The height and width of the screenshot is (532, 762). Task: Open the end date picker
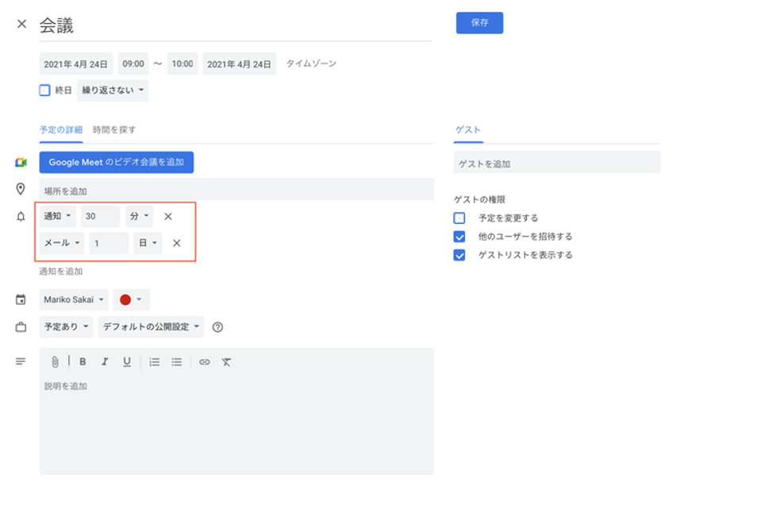(x=239, y=64)
